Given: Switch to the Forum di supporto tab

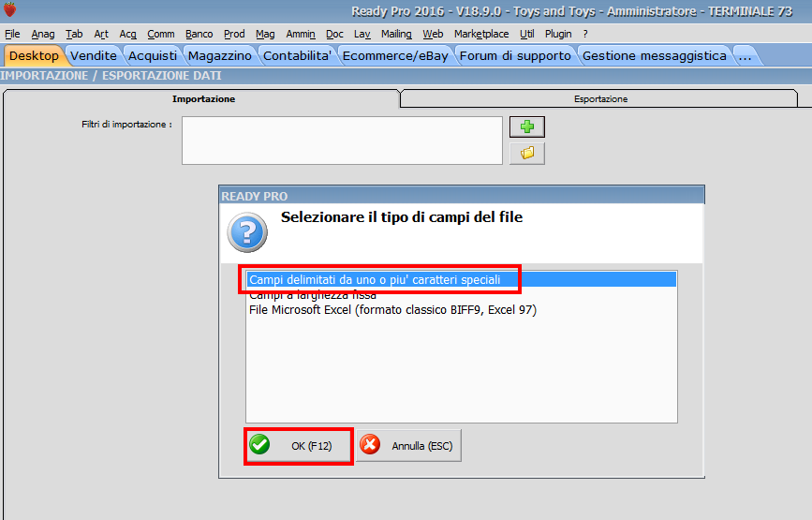Looking at the screenshot, I should coord(515,56).
